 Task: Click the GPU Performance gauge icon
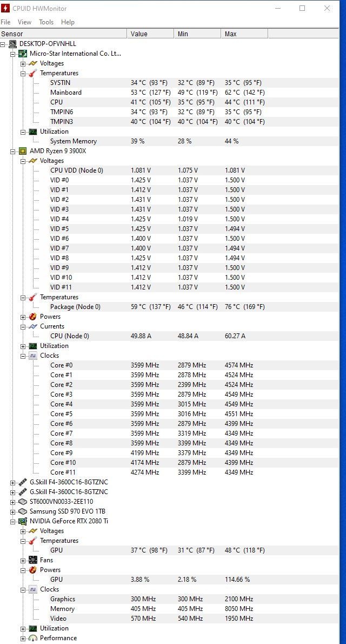tap(33, 638)
